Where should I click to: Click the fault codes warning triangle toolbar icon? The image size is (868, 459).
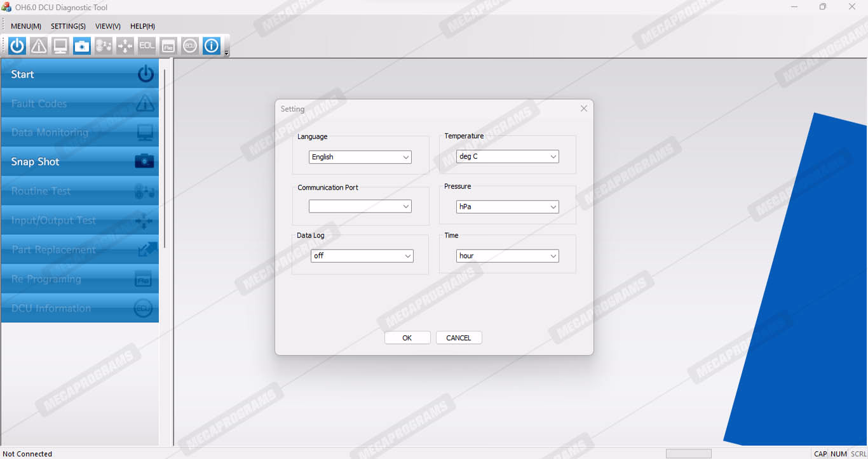click(39, 46)
